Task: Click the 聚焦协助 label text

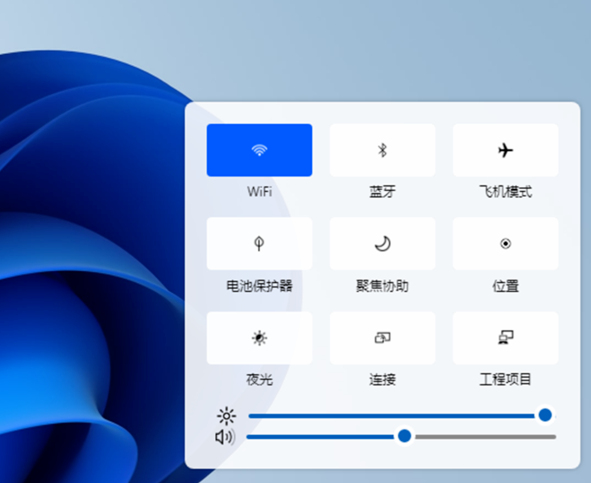Action: coord(382,286)
